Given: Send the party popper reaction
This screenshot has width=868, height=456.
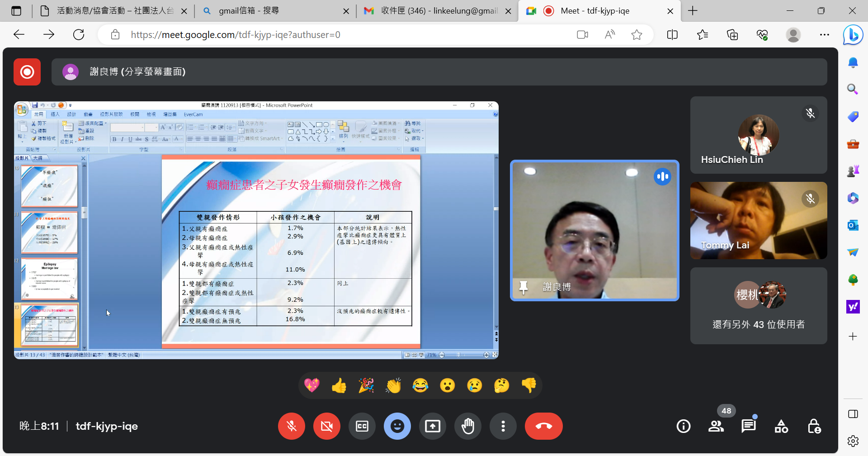Looking at the screenshot, I should coord(366,385).
